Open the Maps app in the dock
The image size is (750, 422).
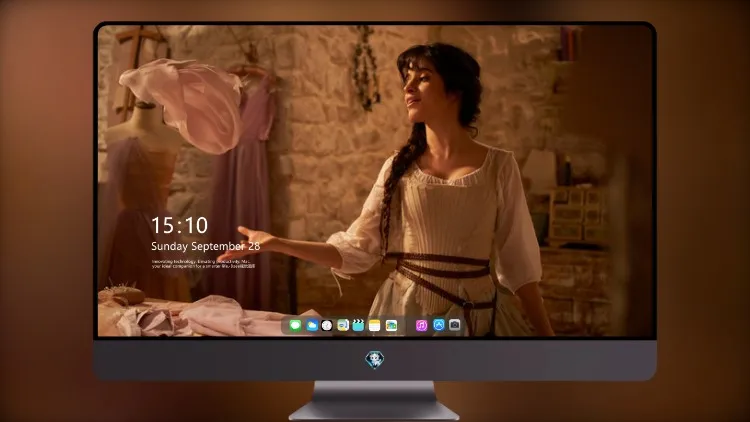(x=343, y=326)
